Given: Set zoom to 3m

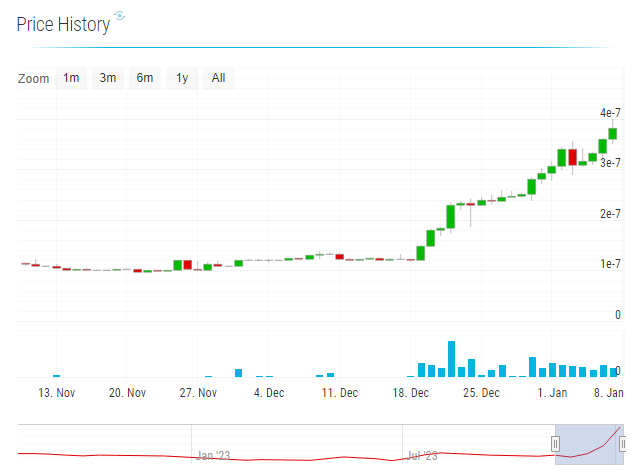Looking at the screenshot, I should [x=108, y=78].
